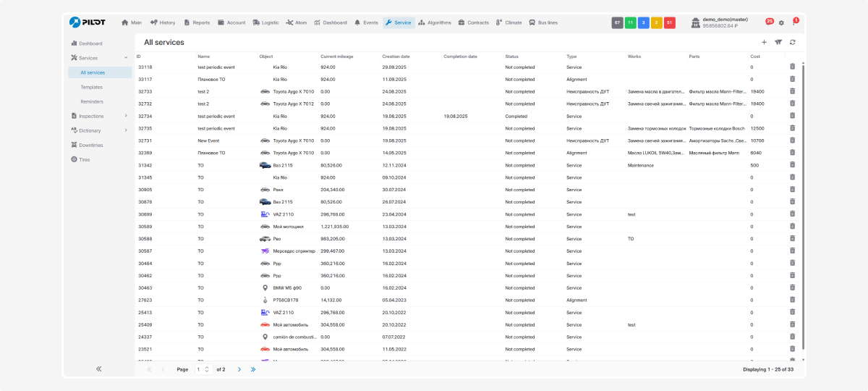
Task: Jump to the last page
Action: coord(252,369)
